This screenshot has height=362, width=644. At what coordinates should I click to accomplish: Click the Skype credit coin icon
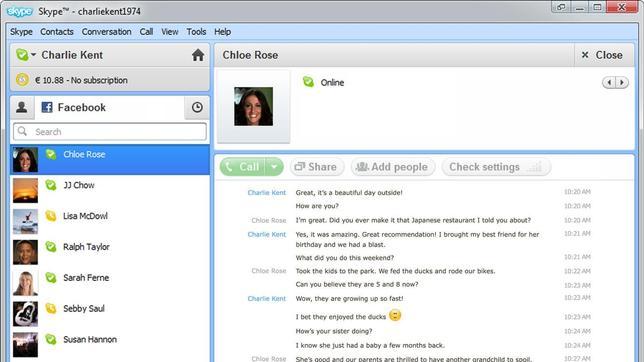(x=22, y=79)
